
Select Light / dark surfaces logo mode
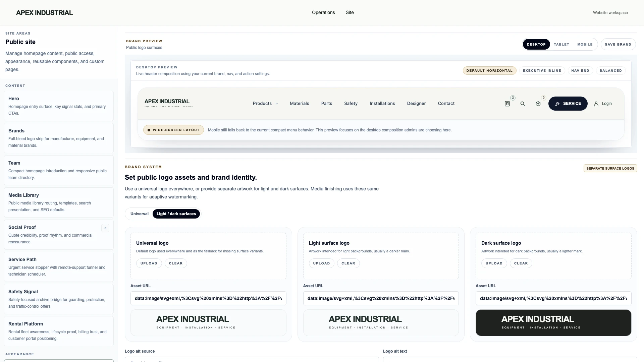(176, 214)
